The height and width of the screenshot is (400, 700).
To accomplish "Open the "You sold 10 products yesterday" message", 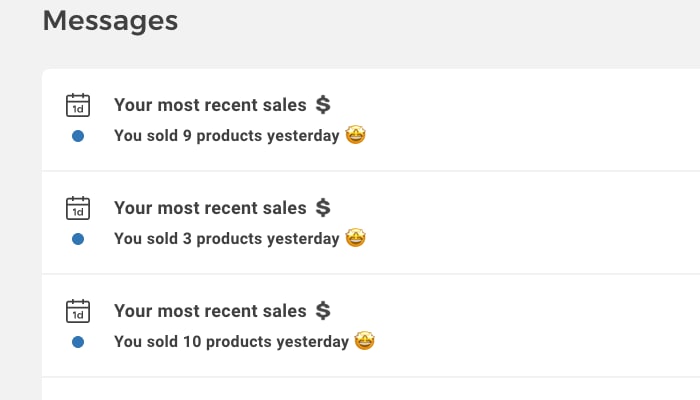I will (231, 342).
